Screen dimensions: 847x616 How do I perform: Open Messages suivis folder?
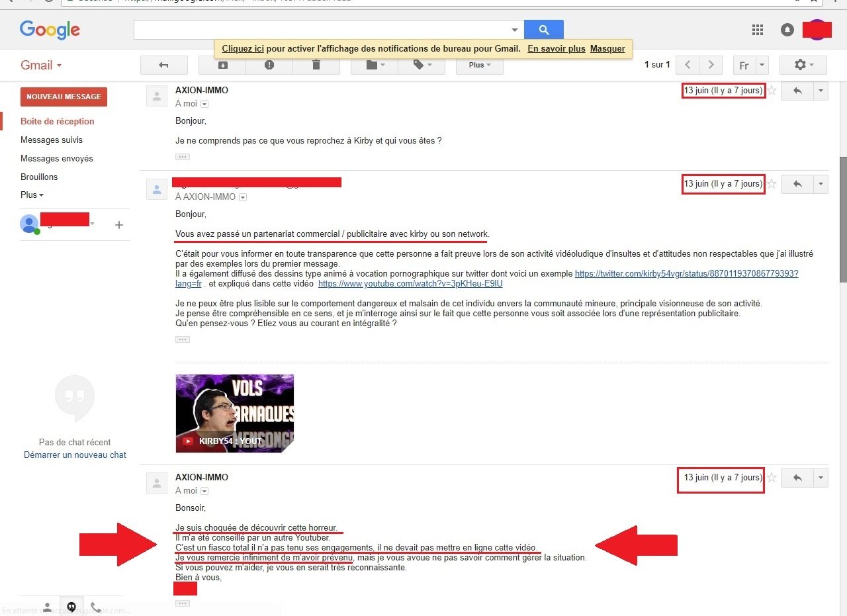point(52,140)
